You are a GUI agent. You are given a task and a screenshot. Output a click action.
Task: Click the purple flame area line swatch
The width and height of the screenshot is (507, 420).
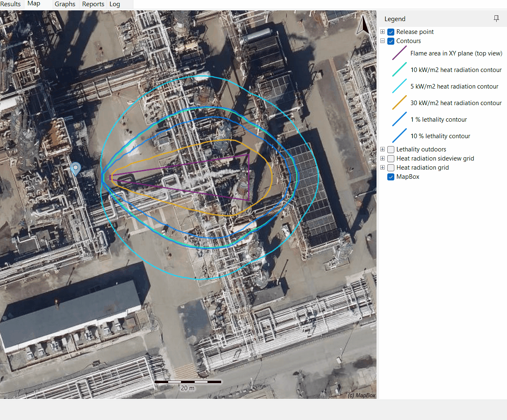pos(399,53)
